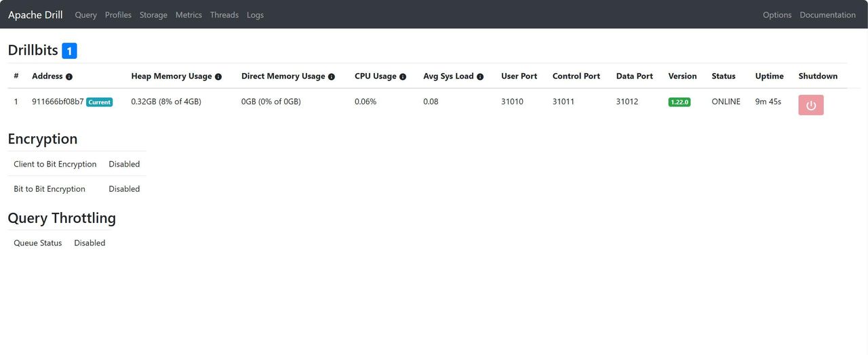Viewport: 868px width, 355px height.
Task: Click the Avg Sys Load value 0.08
Action: pos(431,102)
